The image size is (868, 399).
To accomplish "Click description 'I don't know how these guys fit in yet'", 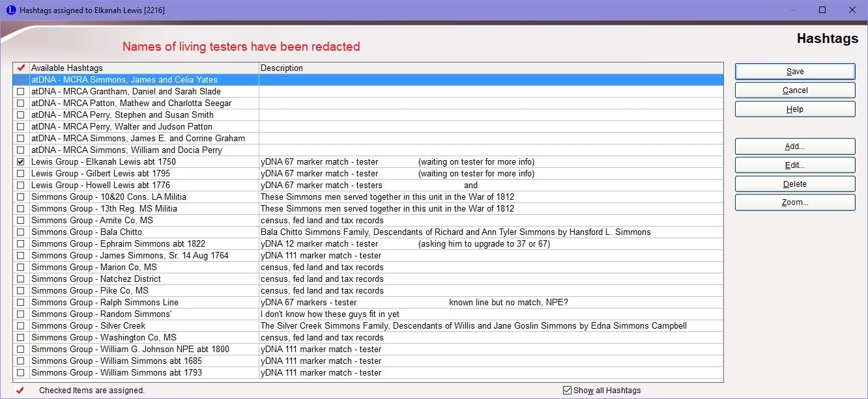I will pos(330,314).
